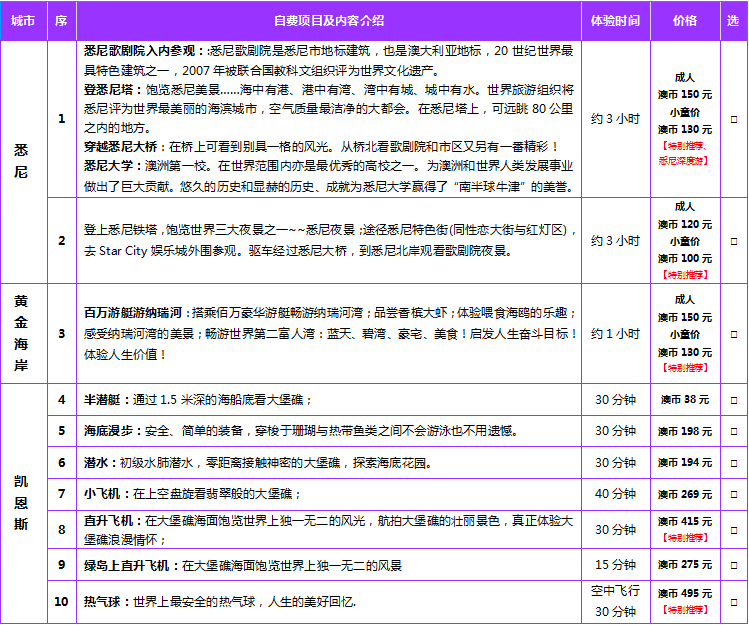Check the 绿岛上直升飞机 selection box
Image resolution: width=749 pixels, height=625 pixels.
click(734, 565)
